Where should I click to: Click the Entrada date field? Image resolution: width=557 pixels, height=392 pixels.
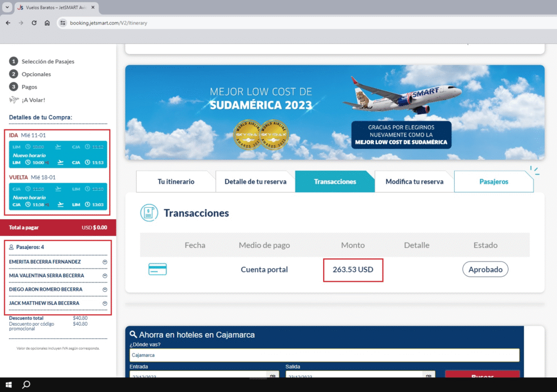205,375
